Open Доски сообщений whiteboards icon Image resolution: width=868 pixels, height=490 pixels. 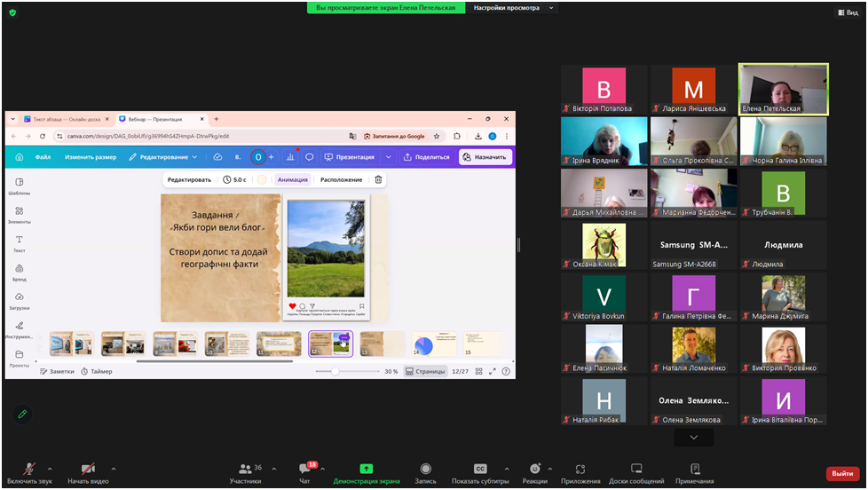coord(636,470)
